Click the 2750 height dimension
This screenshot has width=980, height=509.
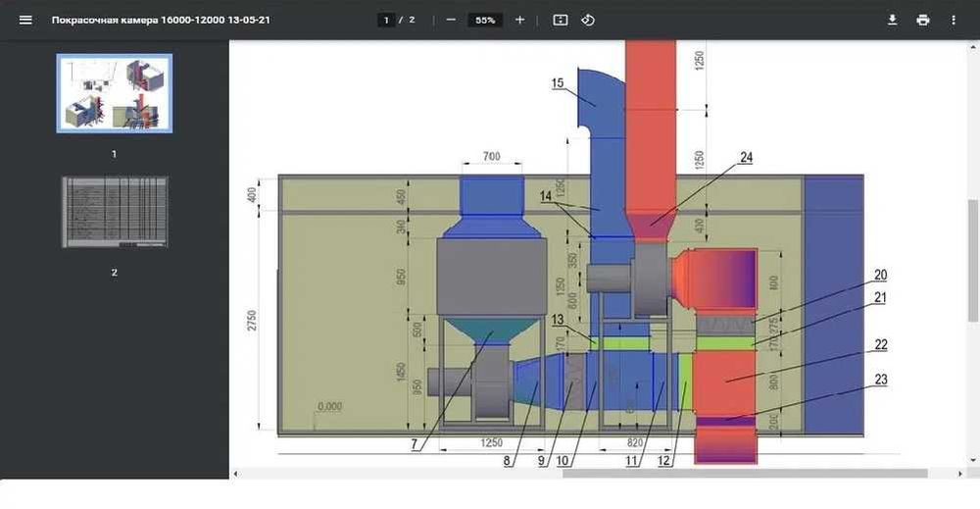(x=251, y=320)
